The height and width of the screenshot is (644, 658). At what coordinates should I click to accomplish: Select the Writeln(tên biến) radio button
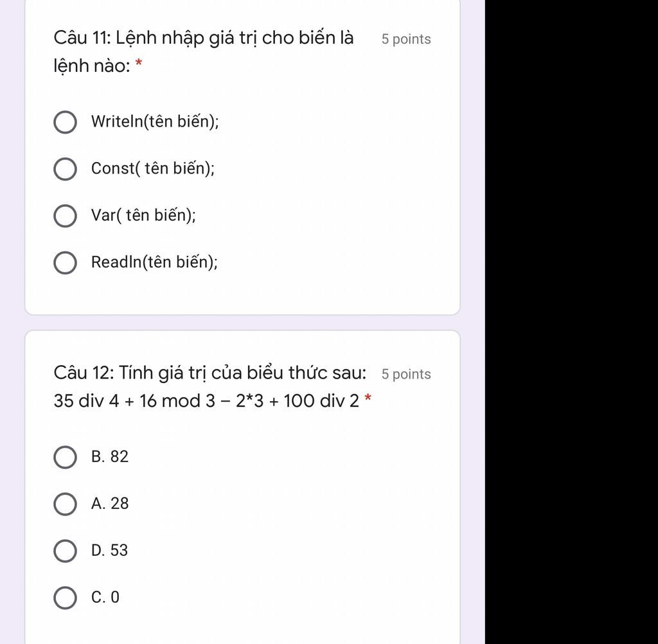pos(65,122)
